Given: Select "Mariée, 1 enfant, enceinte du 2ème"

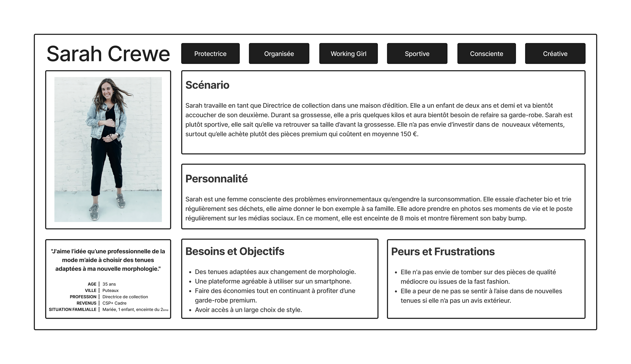Looking at the screenshot, I should (135, 309).
